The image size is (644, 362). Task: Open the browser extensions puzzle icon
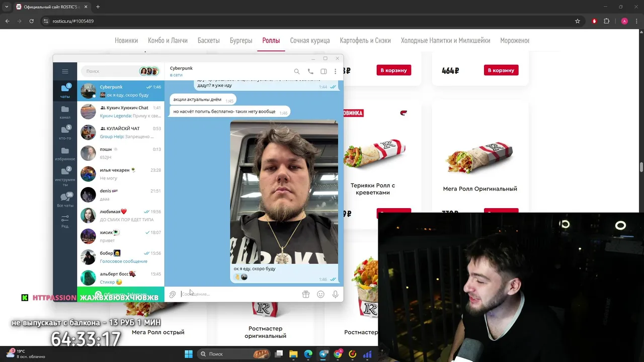pos(606,21)
